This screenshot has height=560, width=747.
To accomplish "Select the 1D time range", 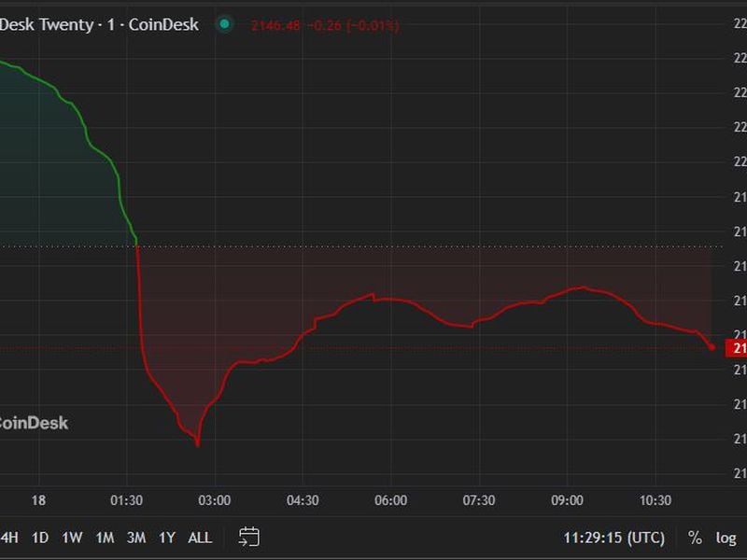I will [x=40, y=538].
